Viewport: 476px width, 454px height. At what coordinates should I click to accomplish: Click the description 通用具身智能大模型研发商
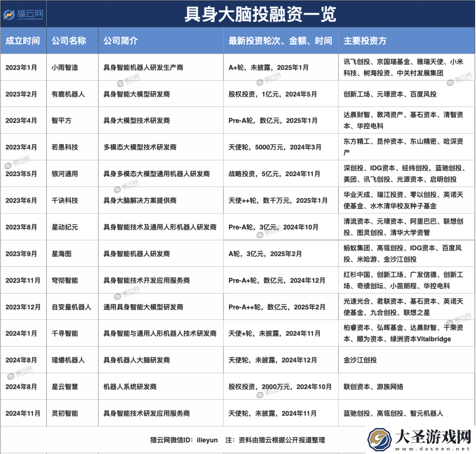[143, 307]
